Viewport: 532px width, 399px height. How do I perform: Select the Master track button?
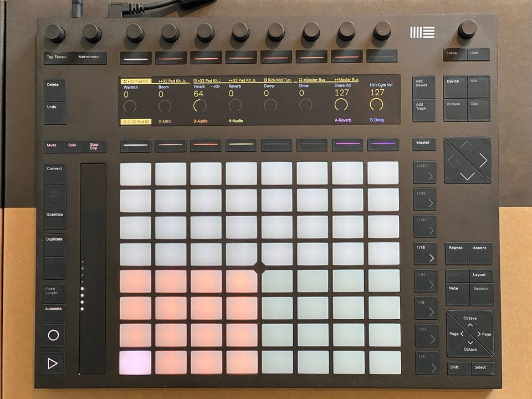(x=424, y=144)
